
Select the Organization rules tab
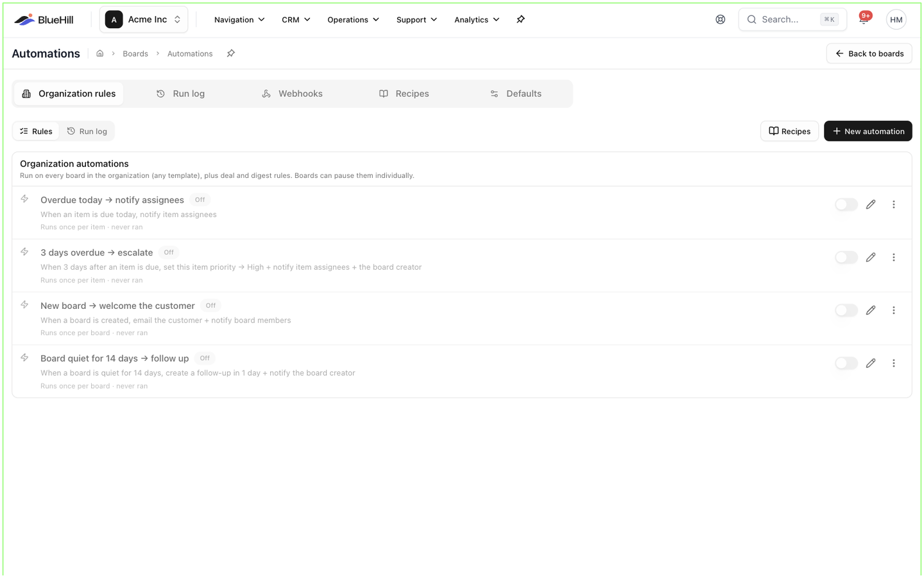(69, 94)
